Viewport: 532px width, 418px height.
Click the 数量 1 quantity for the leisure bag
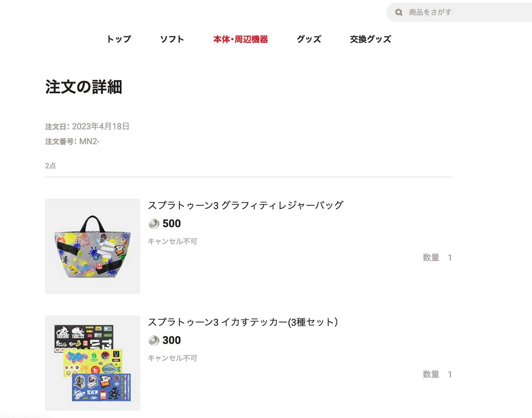437,258
